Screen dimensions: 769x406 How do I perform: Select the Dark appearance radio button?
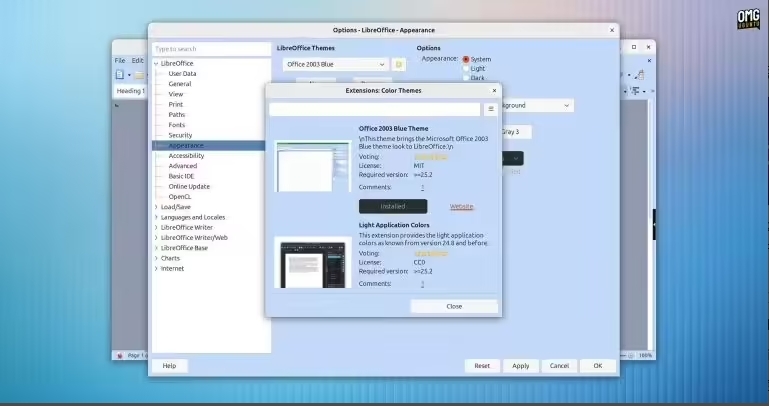(466, 78)
